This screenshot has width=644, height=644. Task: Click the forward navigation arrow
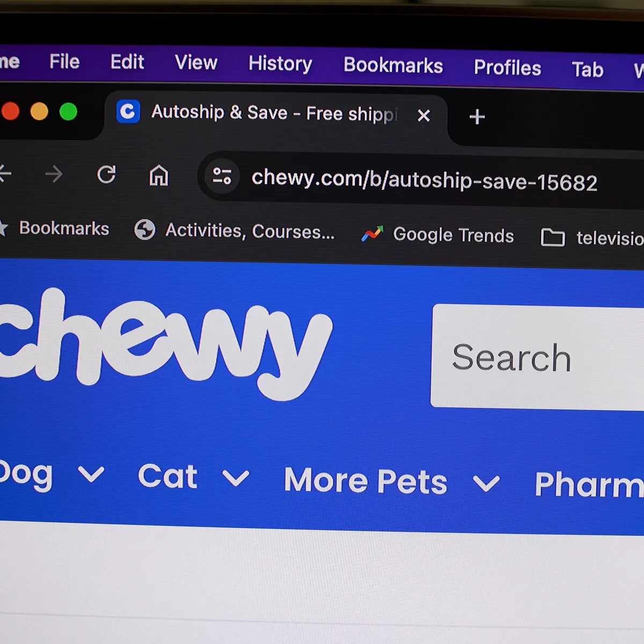coord(54,174)
